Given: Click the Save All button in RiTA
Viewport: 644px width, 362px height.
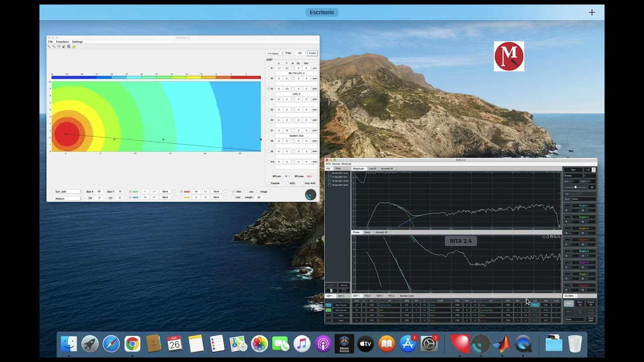Looking at the screenshot, I should click(580, 303).
